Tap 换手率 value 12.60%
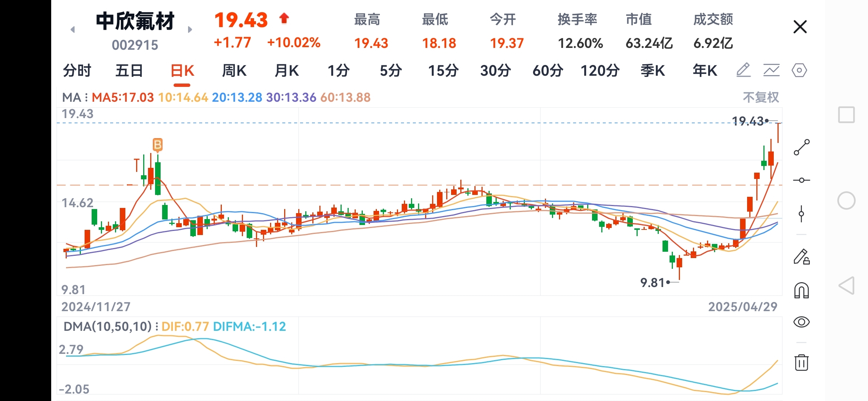868x401 pixels. coord(581,43)
